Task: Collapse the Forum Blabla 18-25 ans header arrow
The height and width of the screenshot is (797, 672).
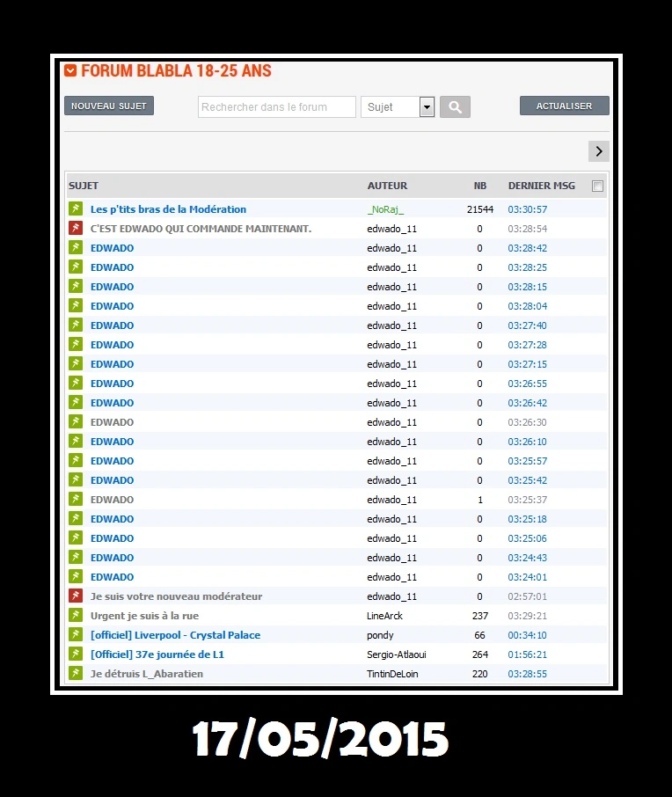Action: click(x=70, y=71)
